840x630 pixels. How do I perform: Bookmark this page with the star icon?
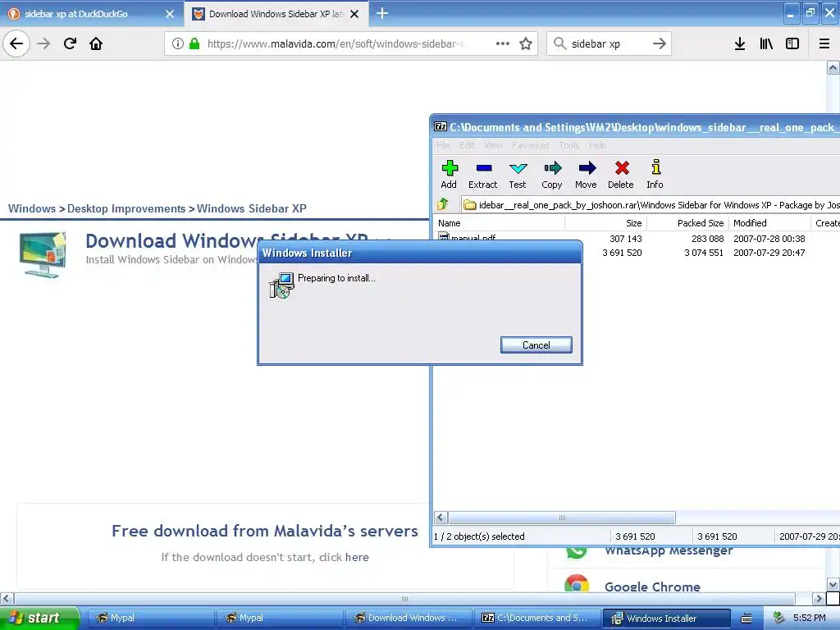526,43
